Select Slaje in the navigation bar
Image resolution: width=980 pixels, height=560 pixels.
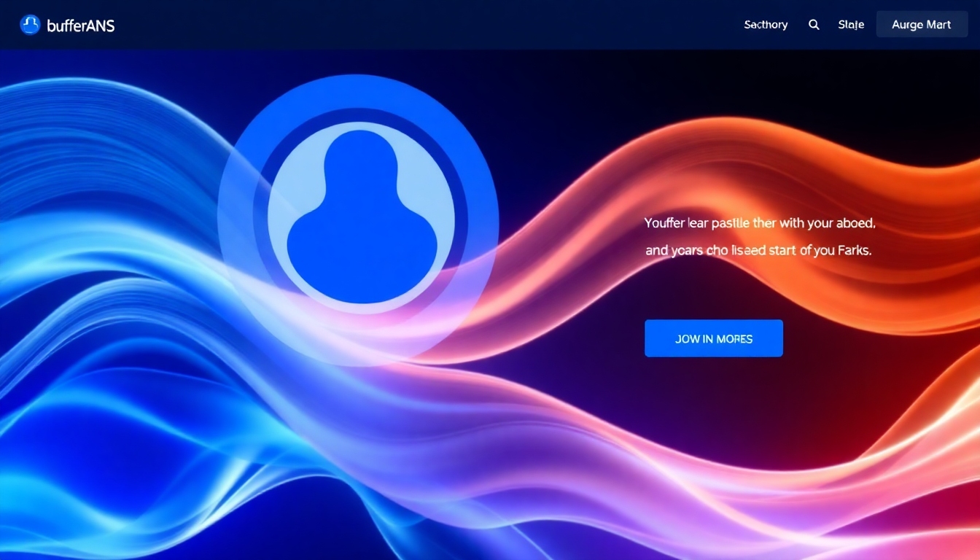850,24
